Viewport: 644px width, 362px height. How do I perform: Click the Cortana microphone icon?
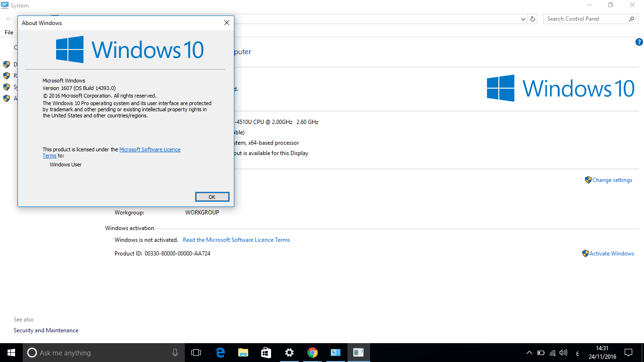pyautogui.click(x=175, y=353)
